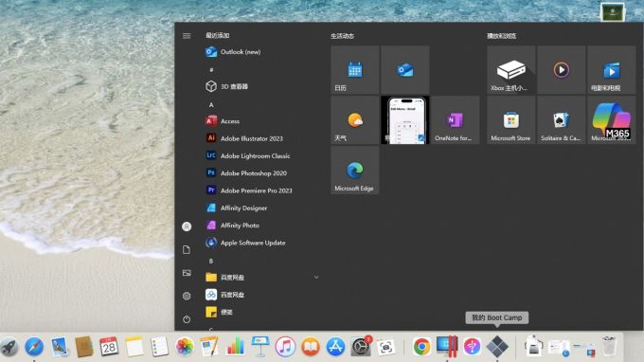
Task: Open the App Store in the dock
Action: click(x=335, y=347)
